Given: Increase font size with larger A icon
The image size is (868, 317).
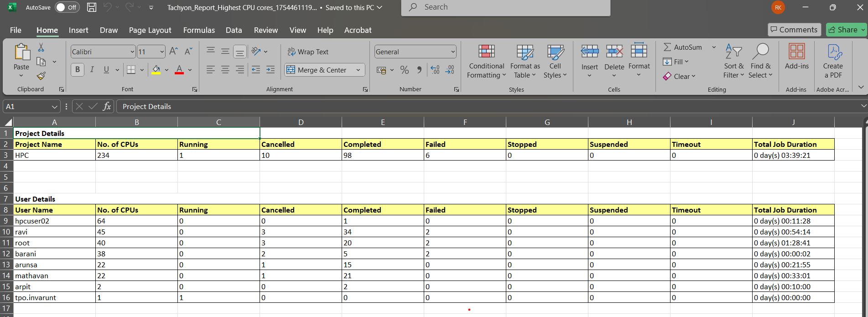Looking at the screenshot, I should coord(174,51).
